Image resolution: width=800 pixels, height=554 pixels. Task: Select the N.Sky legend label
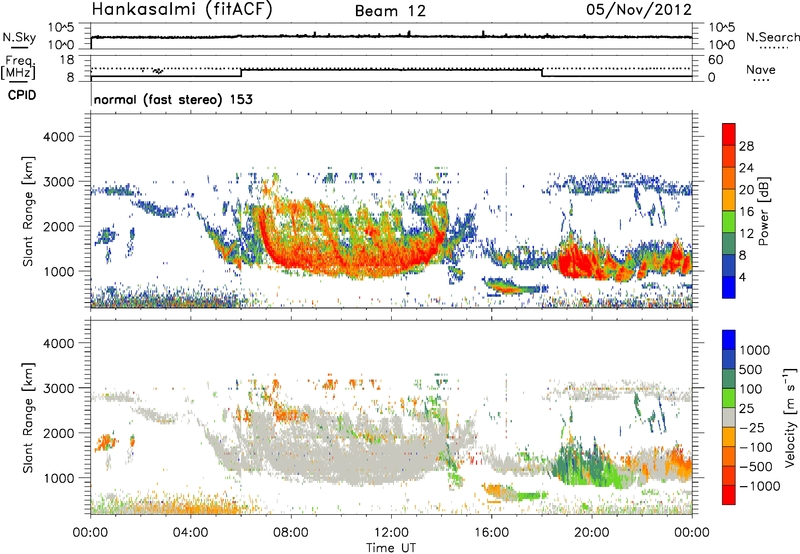tap(19, 37)
